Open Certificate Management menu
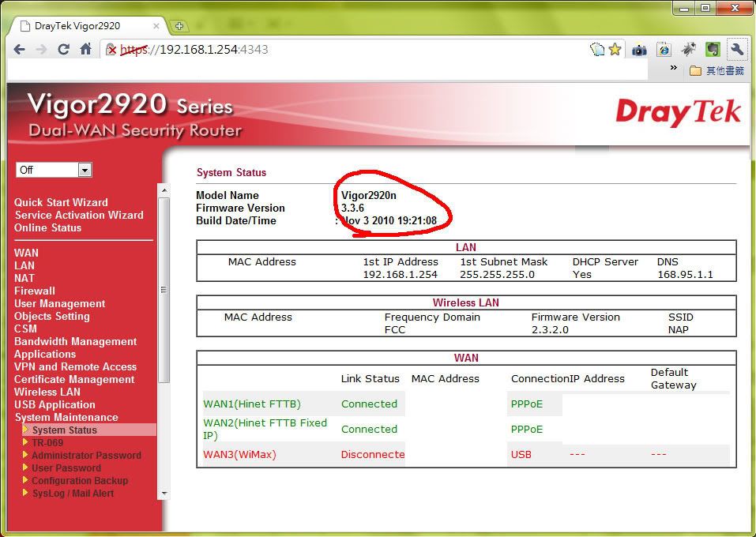 coord(74,379)
